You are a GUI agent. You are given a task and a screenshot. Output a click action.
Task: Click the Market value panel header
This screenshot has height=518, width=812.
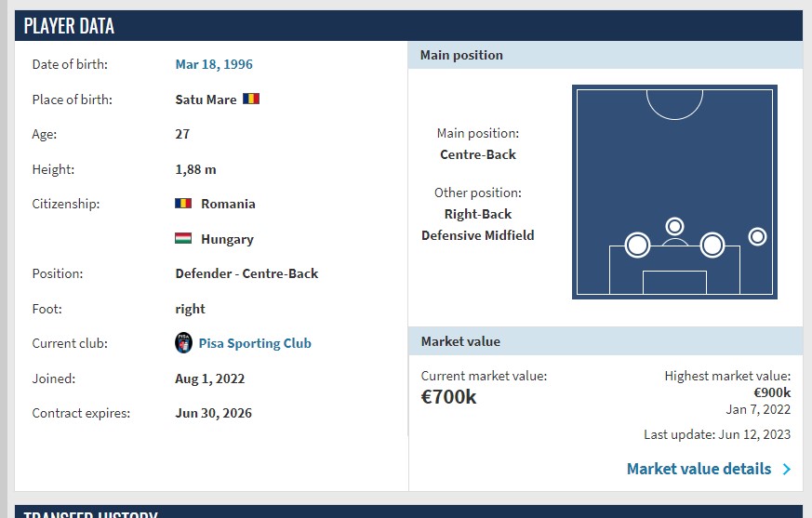(x=460, y=341)
